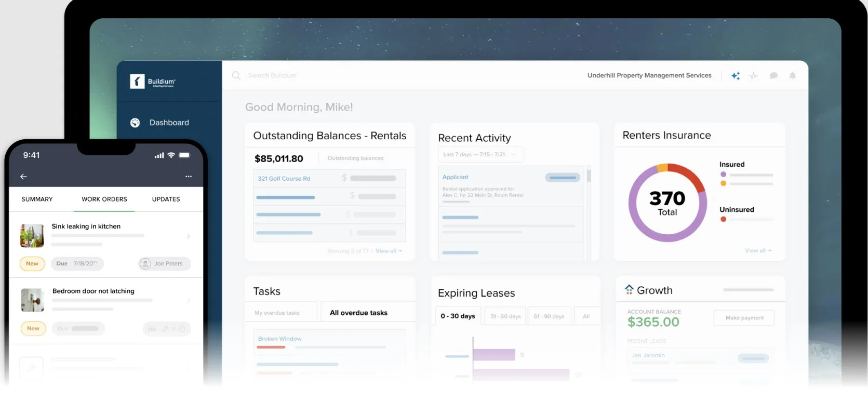Switch to WORK ORDERS tab on phone
This screenshot has height=402, width=868.
[104, 199]
